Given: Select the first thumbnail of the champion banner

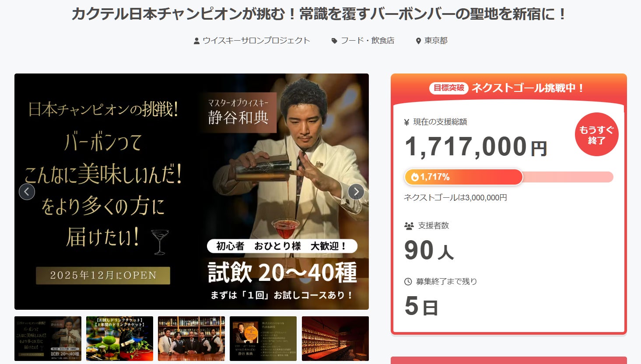Looking at the screenshot, I should pyautogui.click(x=48, y=339).
